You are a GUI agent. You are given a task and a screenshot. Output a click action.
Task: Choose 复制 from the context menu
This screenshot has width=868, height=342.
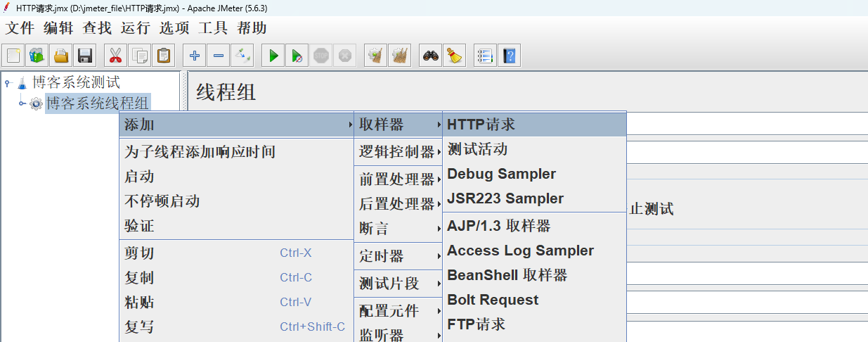click(x=236, y=278)
